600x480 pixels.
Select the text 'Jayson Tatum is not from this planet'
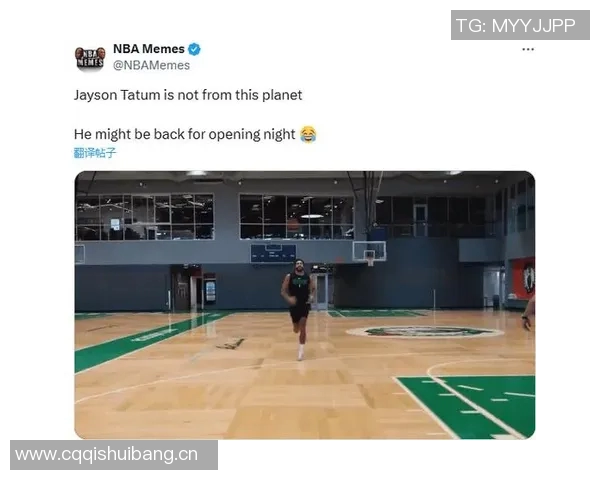(188, 95)
